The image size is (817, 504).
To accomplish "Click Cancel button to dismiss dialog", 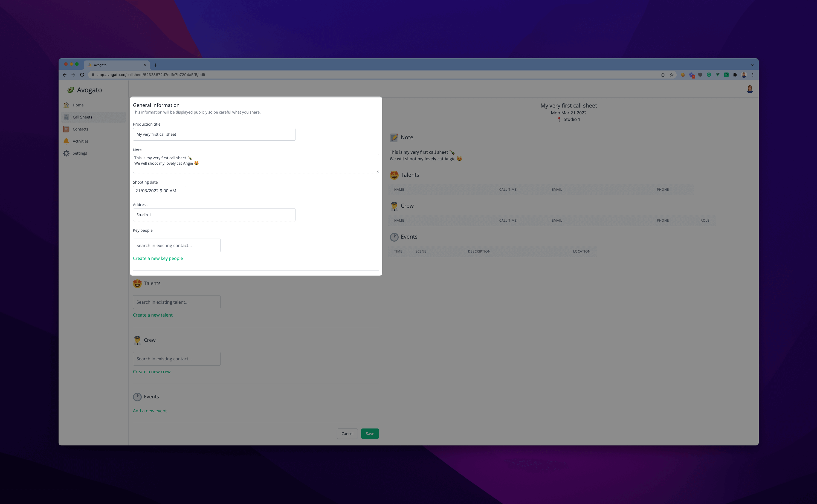I will pyautogui.click(x=346, y=433).
